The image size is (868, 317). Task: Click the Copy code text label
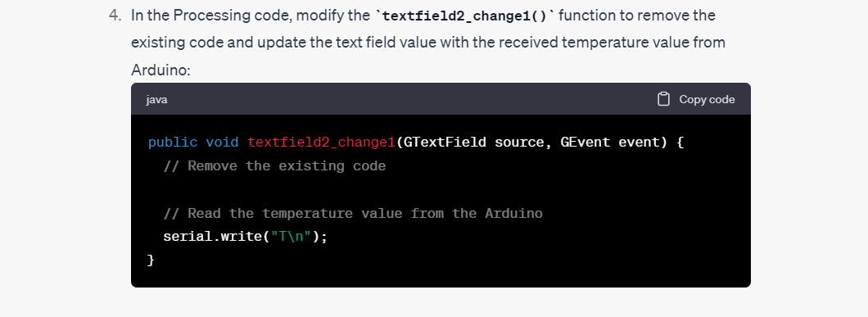(x=707, y=99)
